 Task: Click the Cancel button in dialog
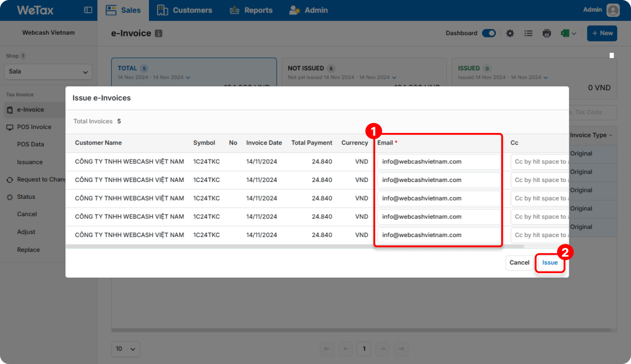click(x=519, y=263)
